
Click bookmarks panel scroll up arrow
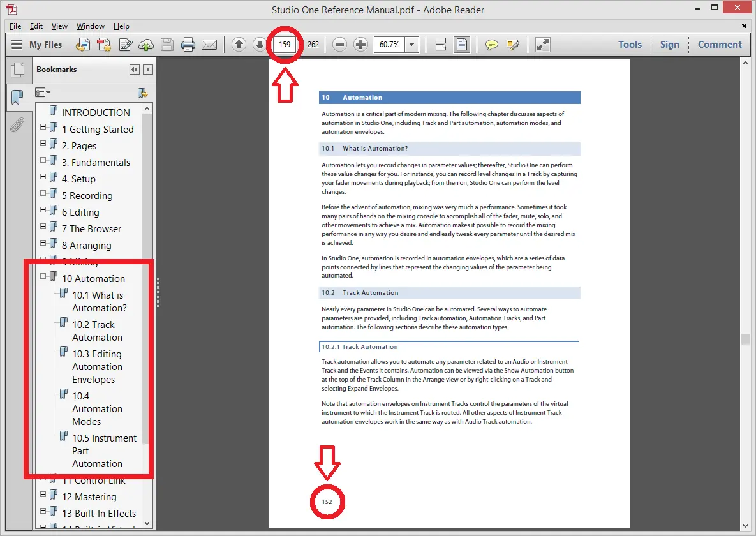[x=147, y=109]
